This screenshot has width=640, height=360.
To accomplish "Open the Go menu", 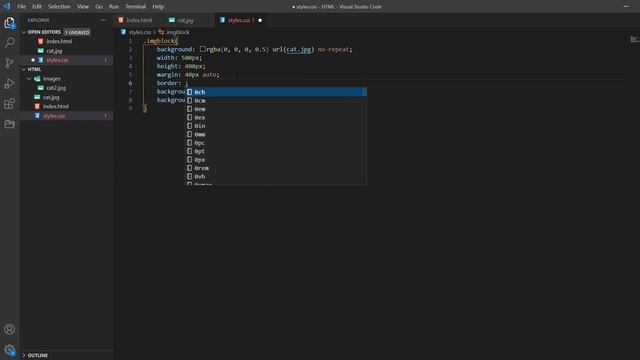I will 99,7.
